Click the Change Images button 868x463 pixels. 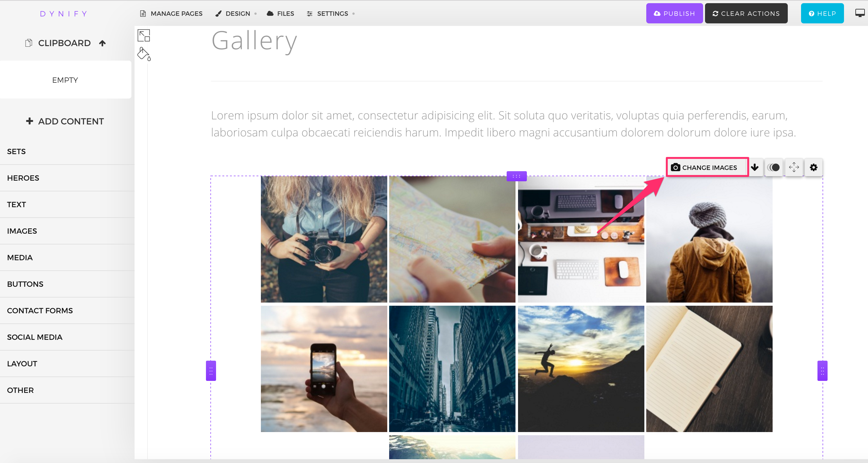[707, 167]
